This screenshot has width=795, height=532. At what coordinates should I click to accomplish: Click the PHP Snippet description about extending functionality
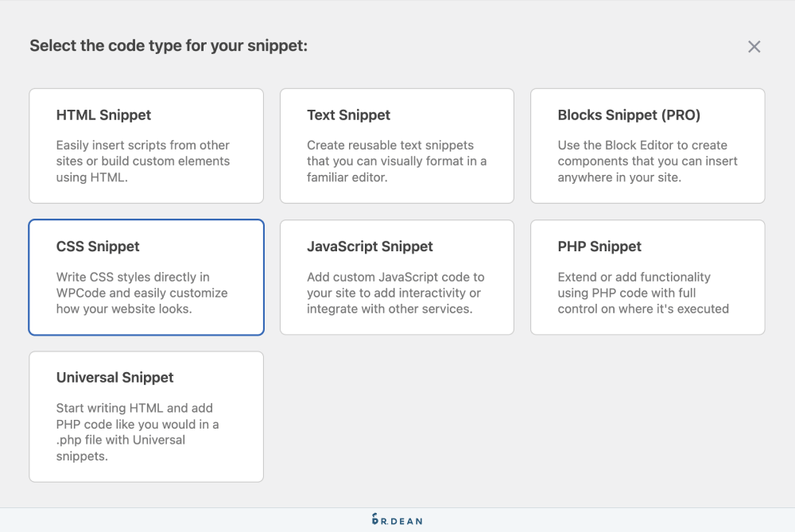(x=642, y=293)
